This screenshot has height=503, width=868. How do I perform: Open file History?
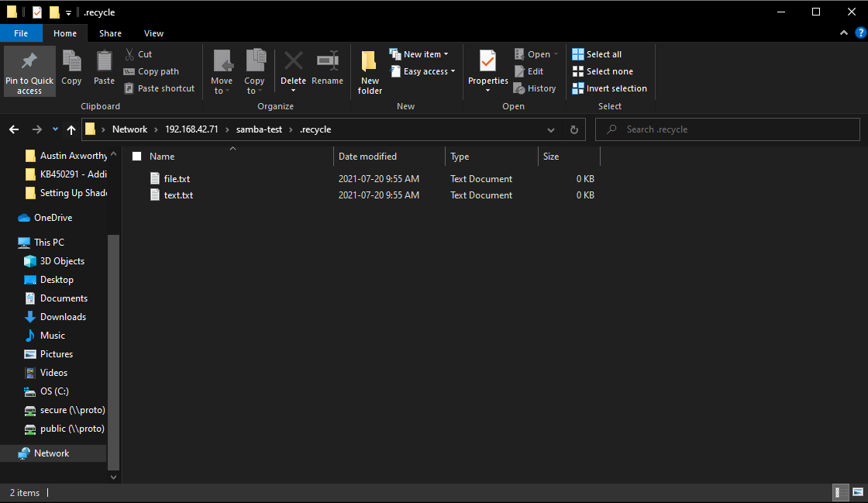535,88
